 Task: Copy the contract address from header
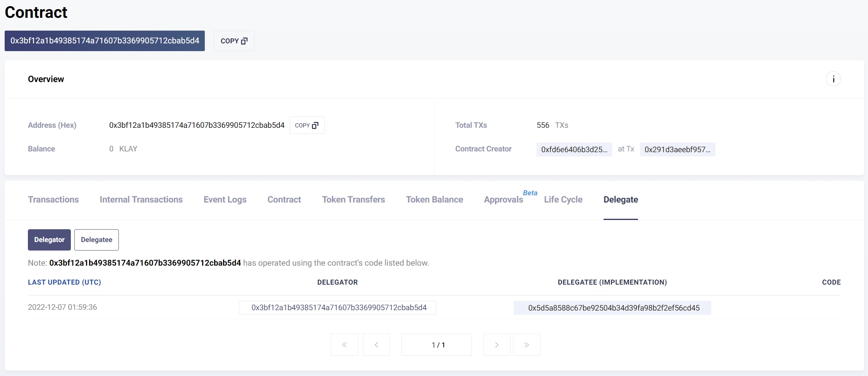click(233, 41)
